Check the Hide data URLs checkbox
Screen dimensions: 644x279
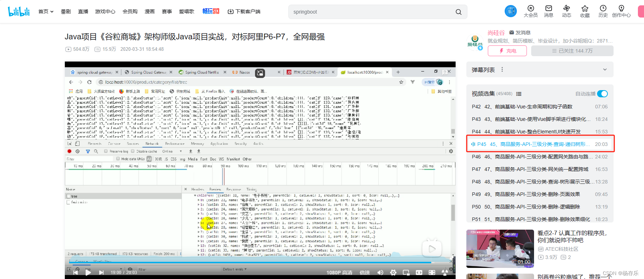point(118,159)
